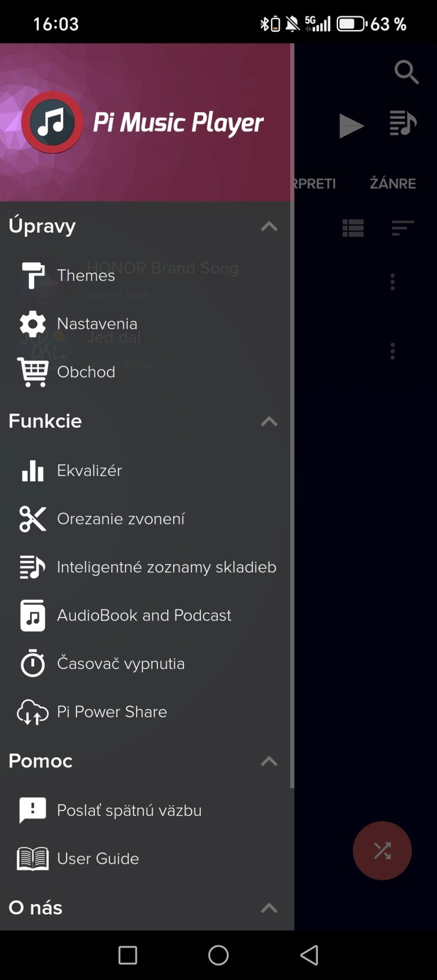Open Pi Power Share cloud icon
The image size is (437, 980).
coord(32,712)
